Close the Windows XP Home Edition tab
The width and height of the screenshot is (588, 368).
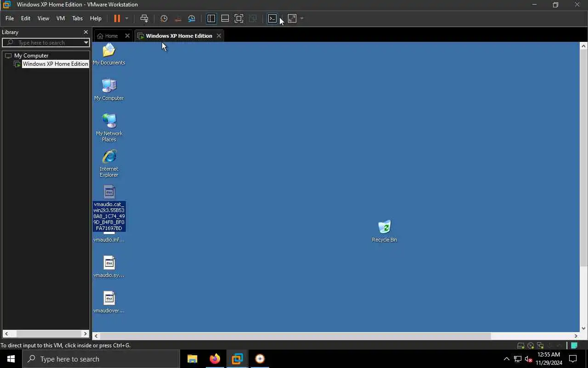[x=219, y=36]
